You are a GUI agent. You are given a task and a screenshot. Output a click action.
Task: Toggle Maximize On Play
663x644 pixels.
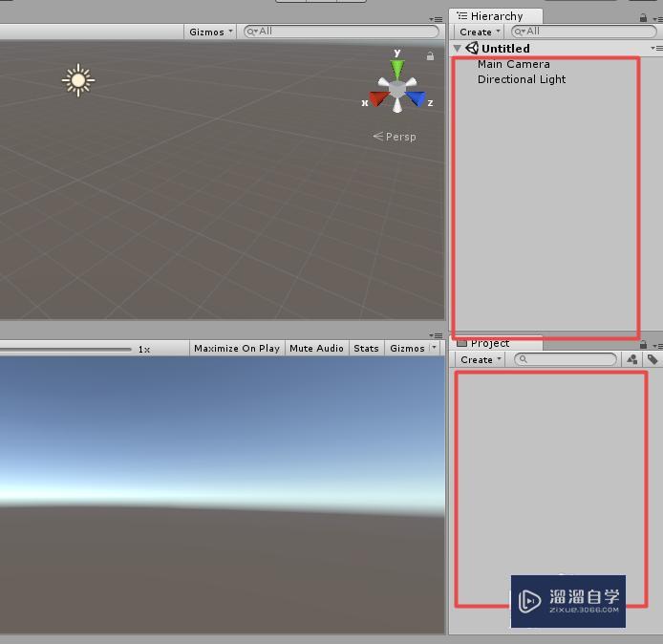pos(237,349)
